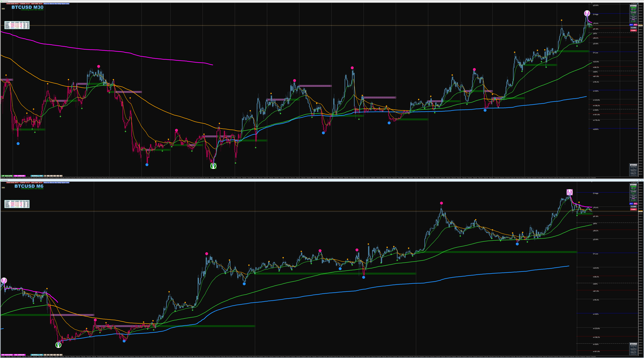Viewport: 644px width, 358px height.
Task: Click the pink down-arrow signal at M30 high
Action: 587,13
